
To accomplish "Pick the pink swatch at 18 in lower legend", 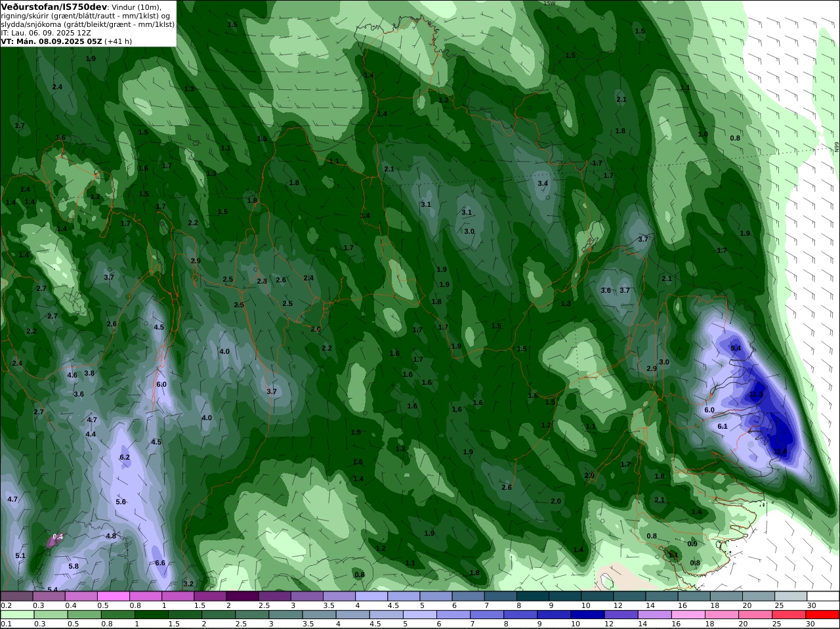I will tap(722, 615).
